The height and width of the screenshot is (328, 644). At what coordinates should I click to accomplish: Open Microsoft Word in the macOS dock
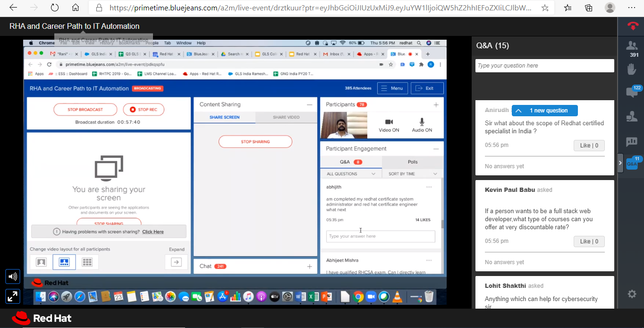pos(300,297)
